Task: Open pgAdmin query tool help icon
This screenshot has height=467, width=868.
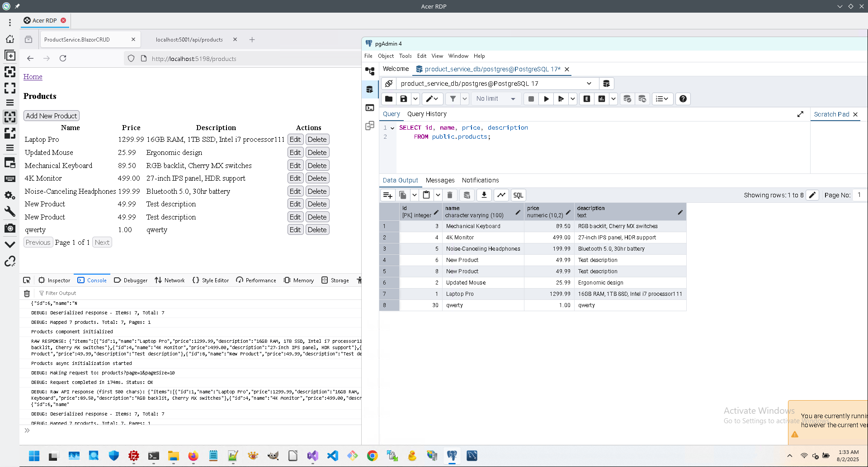Action: pyautogui.click(x=683, y=99)
